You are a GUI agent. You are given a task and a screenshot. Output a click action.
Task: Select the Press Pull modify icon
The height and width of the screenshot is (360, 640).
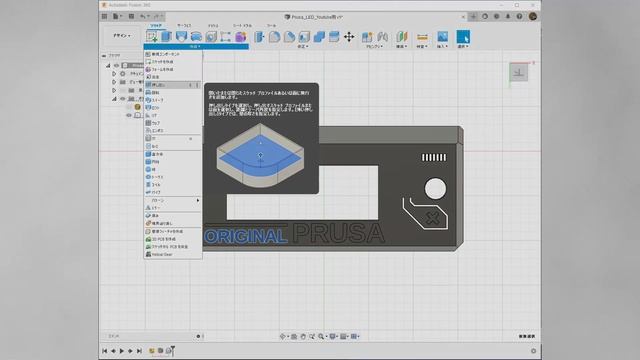259,37
